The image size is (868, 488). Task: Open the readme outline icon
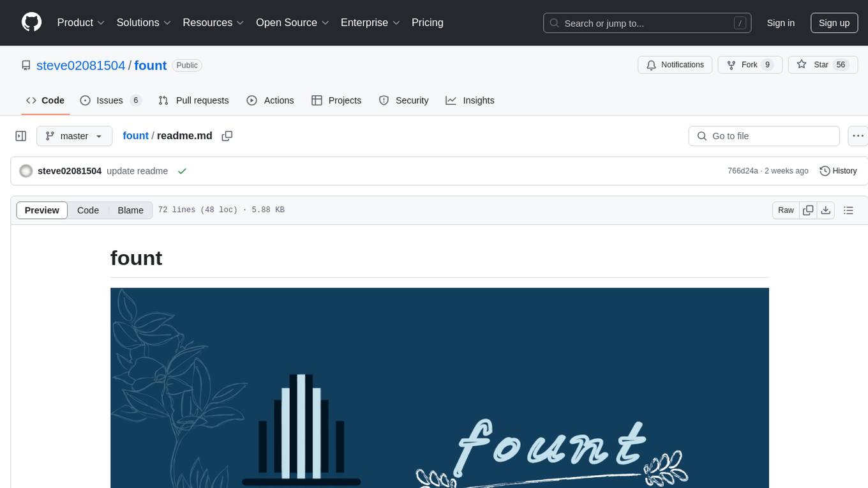pos(848,210)
